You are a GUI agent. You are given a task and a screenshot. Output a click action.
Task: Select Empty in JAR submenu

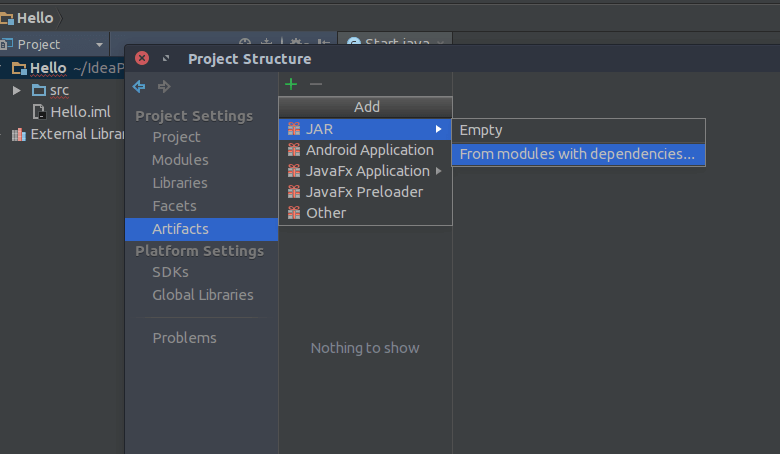pos(481,130)
